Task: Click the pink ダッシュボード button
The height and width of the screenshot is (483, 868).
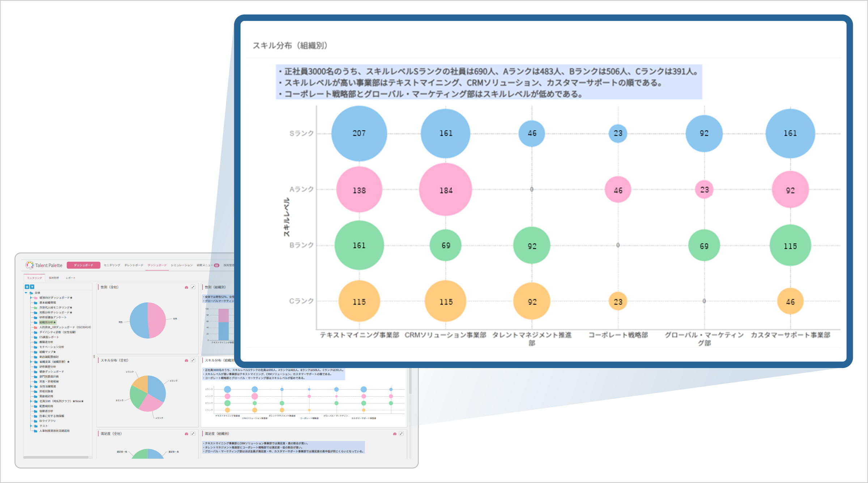Action: click(x=83, y=265)
